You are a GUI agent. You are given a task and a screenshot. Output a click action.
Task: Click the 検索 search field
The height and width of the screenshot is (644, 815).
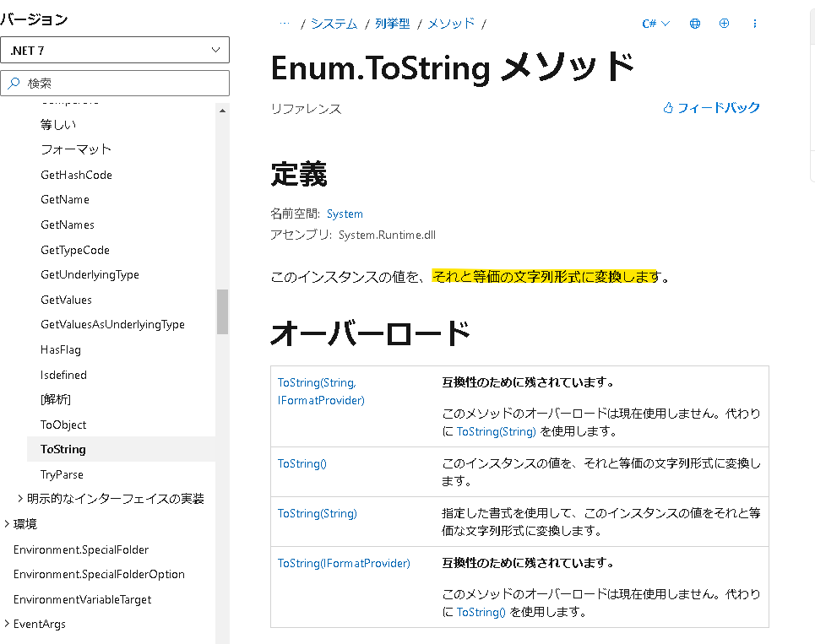(115, 83)
